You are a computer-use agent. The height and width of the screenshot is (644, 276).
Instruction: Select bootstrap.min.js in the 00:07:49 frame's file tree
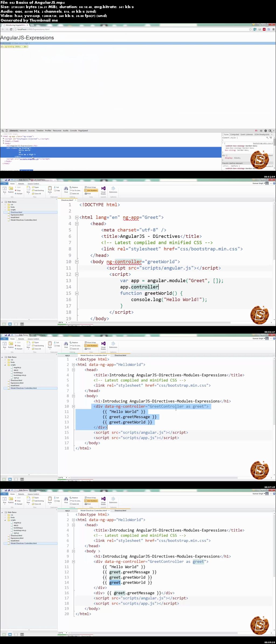pos(20,375)
